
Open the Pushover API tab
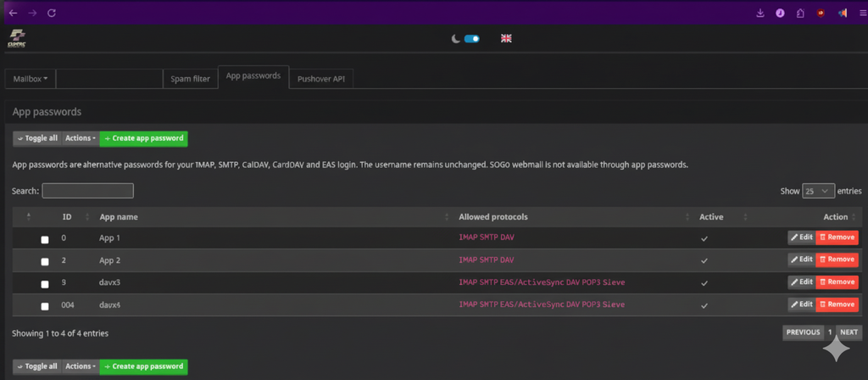(x=322, y=79)
